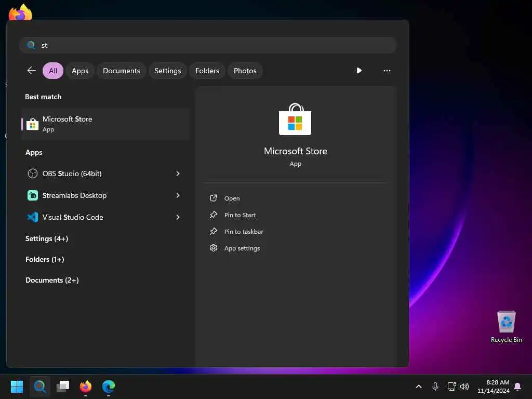Expand OBS Studio (64bit) chevron
532x399 pixels.
(x=178, y=174)
